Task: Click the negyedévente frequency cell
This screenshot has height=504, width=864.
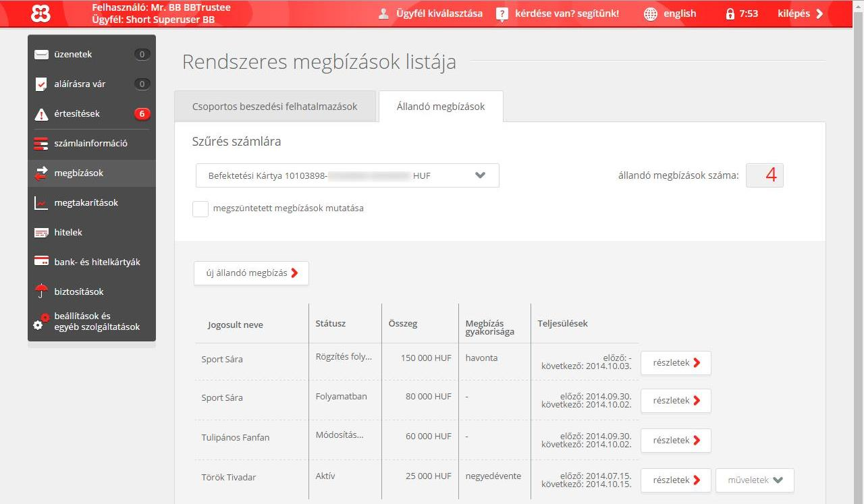Action: click(493, 476)
